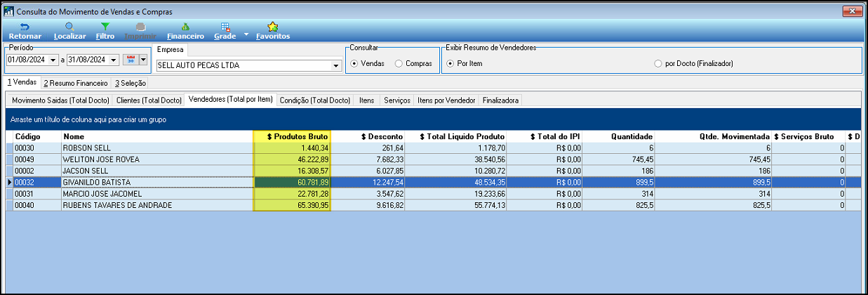Select the Vendas radio button
This screenshot has height=295, width=868.
point(354,63)
